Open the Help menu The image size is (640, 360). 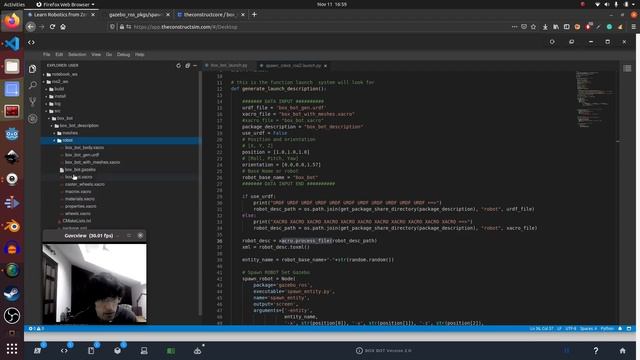(140, 54)
